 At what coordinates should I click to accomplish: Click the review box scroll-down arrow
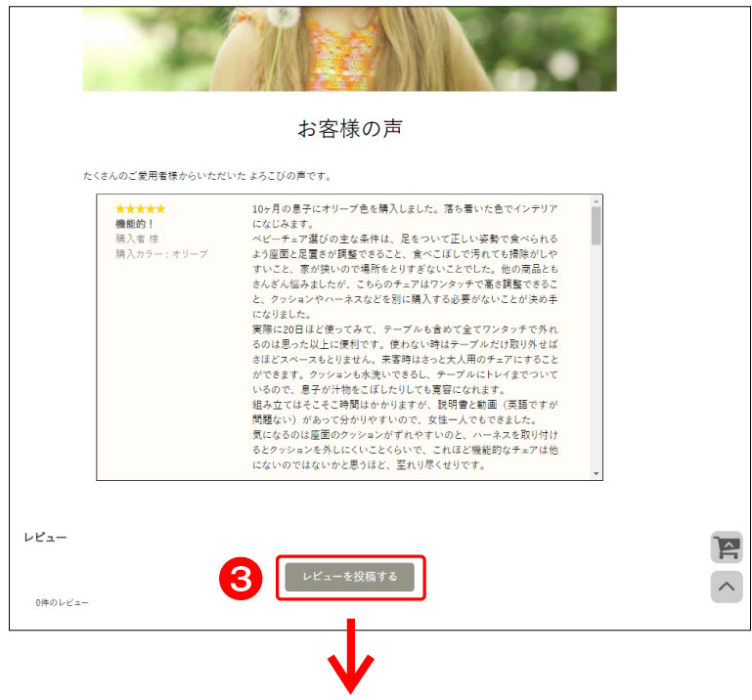pyautogui.click(x=596, y=474)
